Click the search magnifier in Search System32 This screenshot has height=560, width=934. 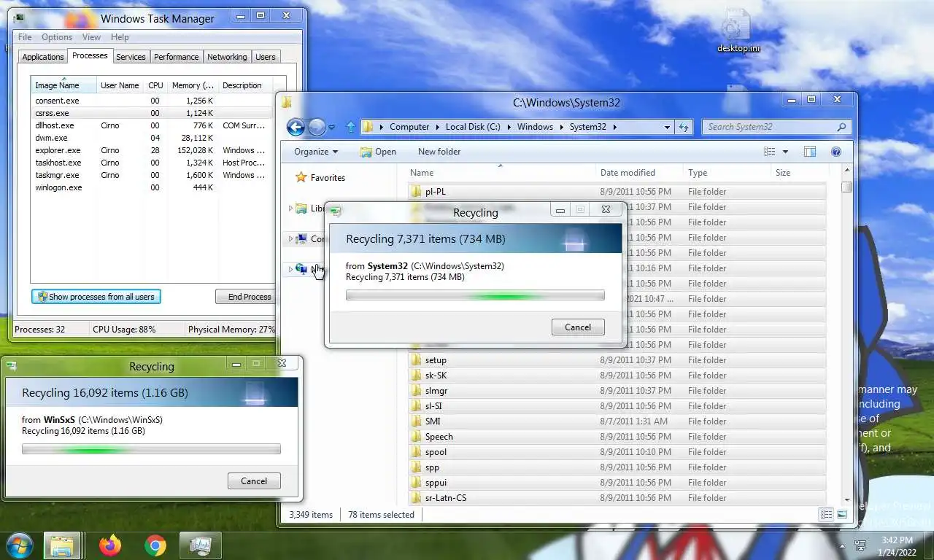point(841,127)
